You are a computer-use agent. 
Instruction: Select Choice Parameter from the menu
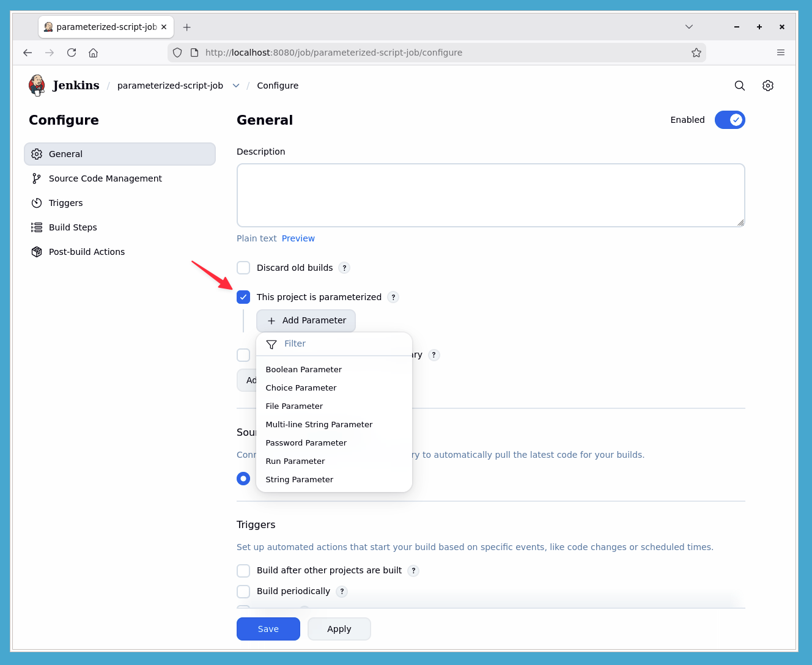tap(301, 388)
